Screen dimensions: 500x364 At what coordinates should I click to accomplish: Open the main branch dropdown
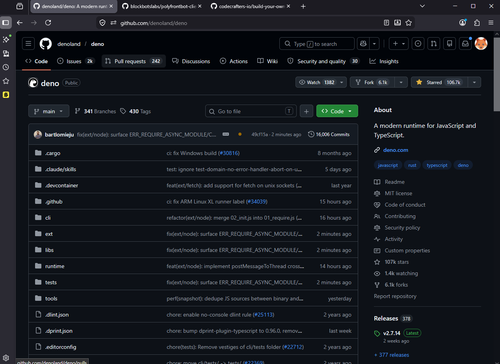pos(49,111)
